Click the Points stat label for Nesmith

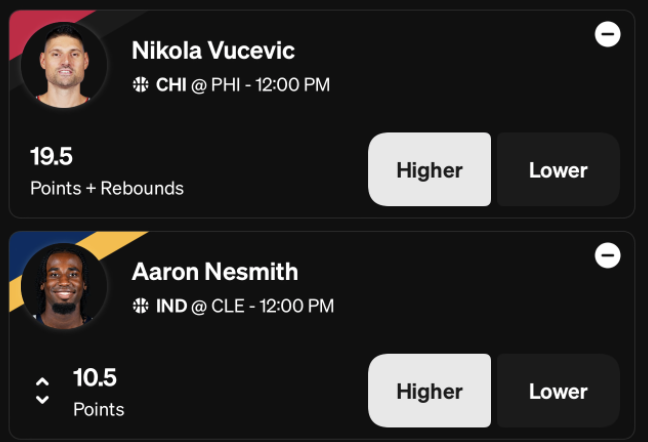pyautogui.click(x=99, y=410)
